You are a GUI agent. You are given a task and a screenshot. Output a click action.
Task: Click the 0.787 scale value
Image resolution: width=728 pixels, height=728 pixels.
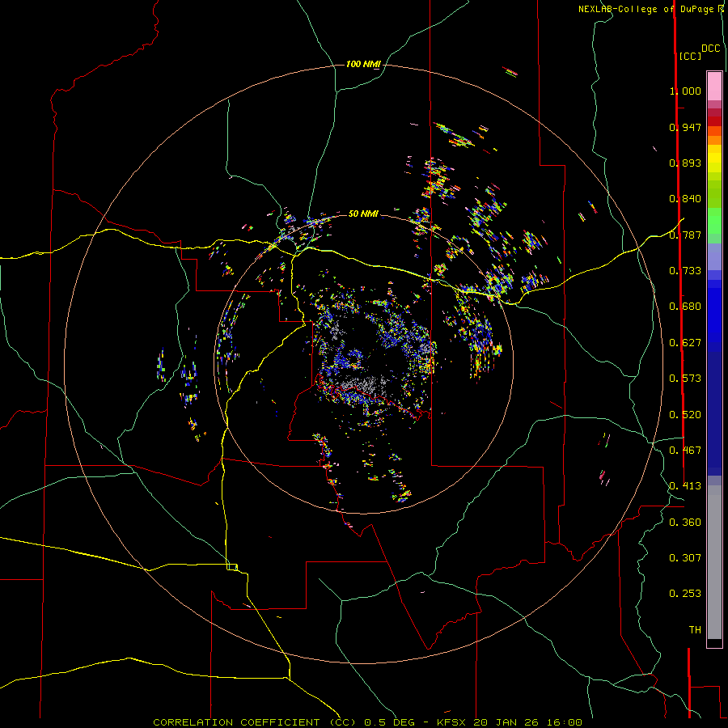(x=685, y=235)
